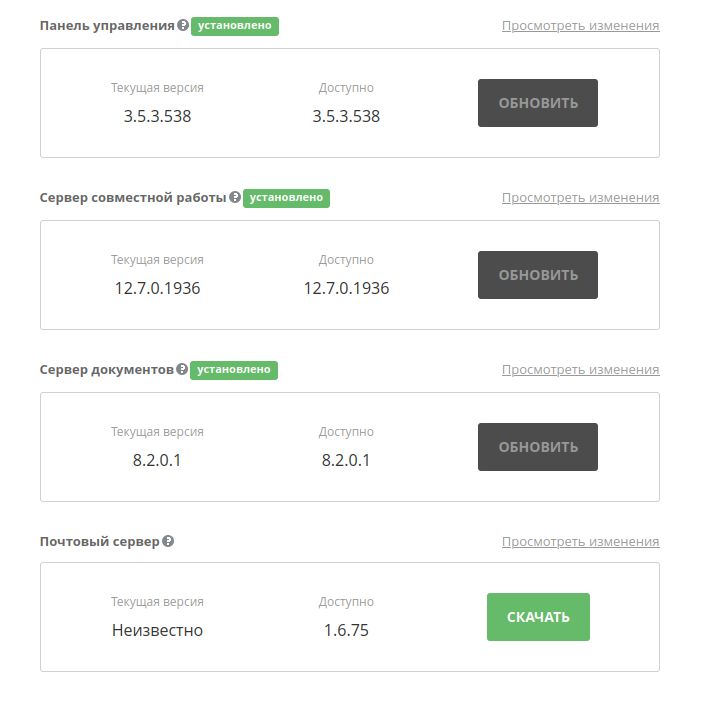
Task: Click установлено badge next to Сервер документов
Action: coord(234,370)
